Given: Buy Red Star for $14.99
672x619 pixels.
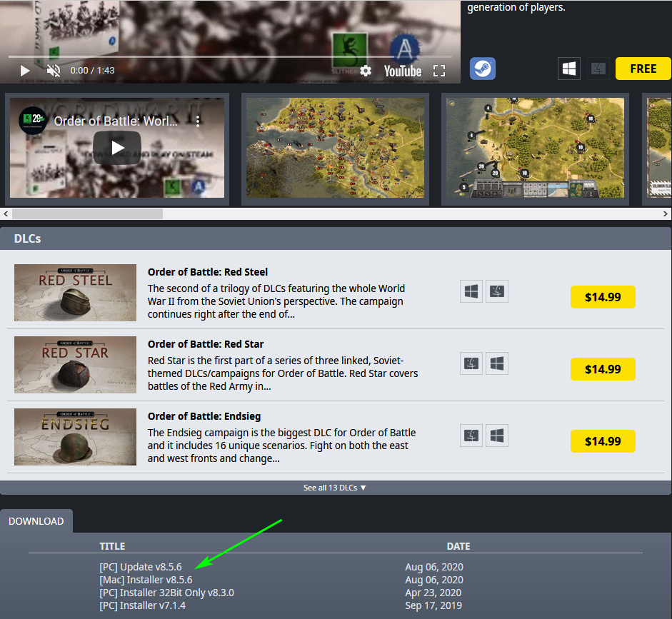Looking at the screenshot, I should click(x=603, y=369).
